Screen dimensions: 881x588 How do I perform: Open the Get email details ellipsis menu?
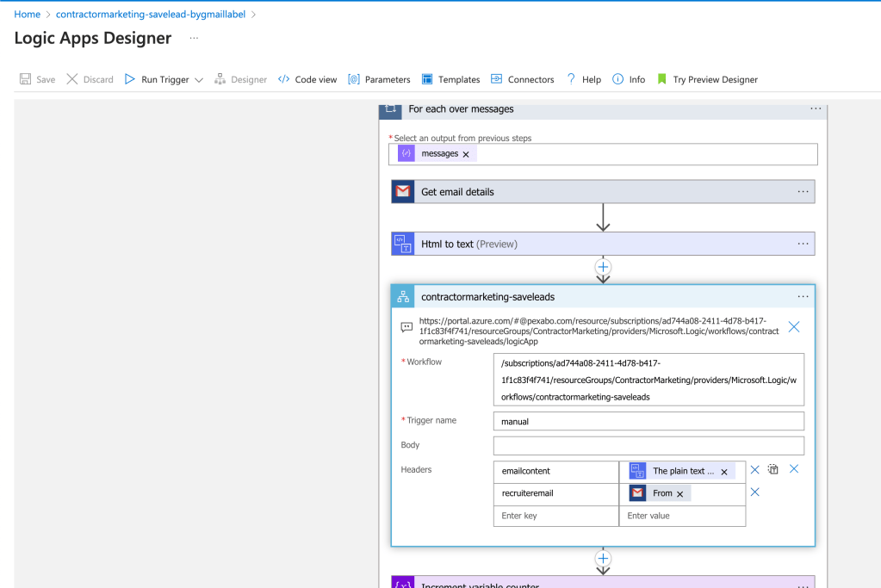click(803, 191)
